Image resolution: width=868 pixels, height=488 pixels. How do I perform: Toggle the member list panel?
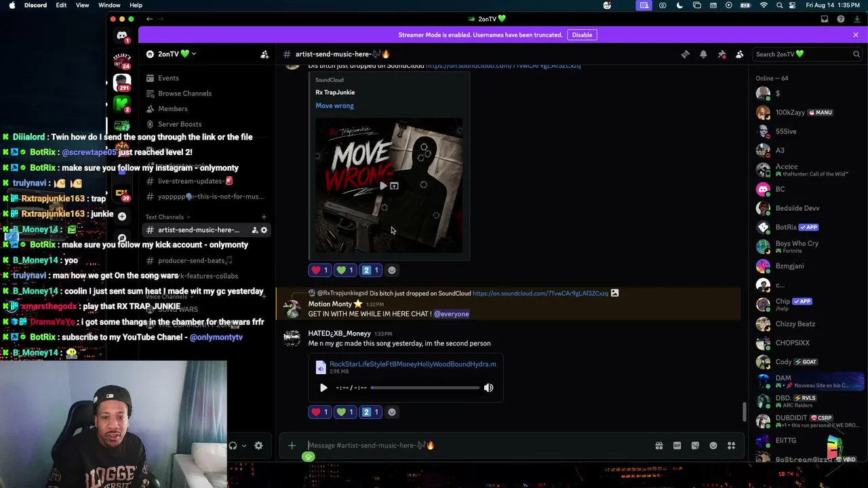[740, 54]
